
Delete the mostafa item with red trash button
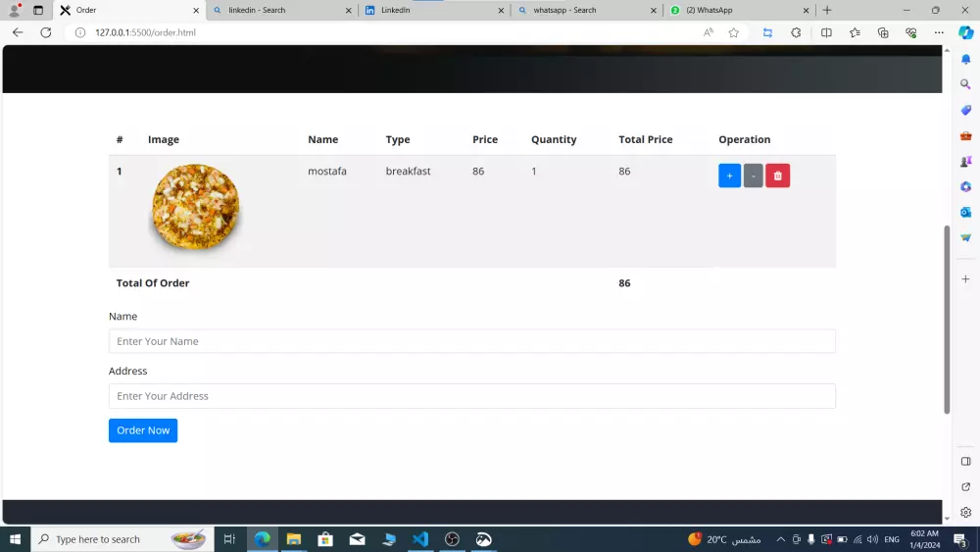coord(777,176)
